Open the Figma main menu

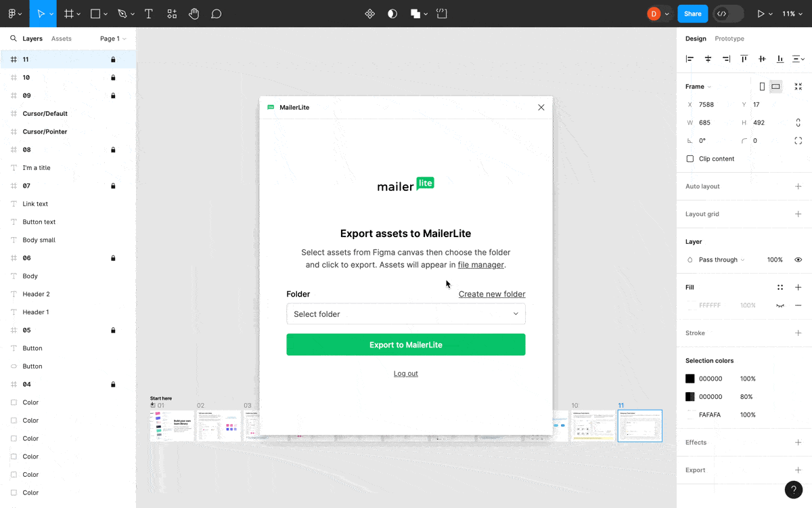[x=14, y=14]
